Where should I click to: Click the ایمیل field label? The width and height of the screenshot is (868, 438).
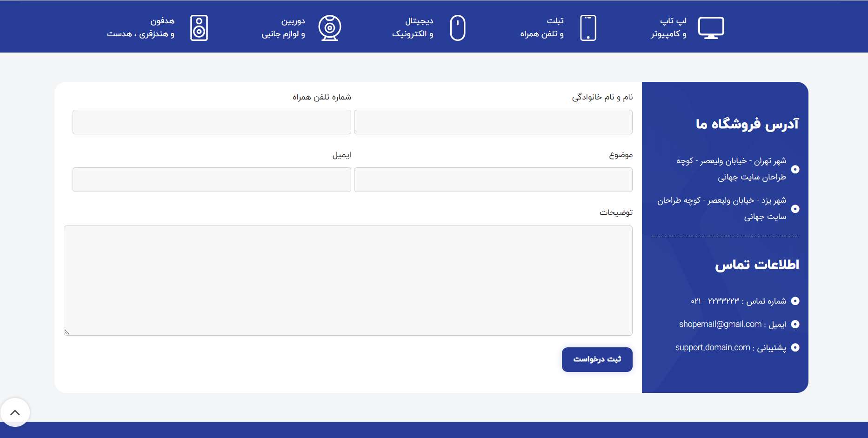pyautogui.click(x=341, y=155)
